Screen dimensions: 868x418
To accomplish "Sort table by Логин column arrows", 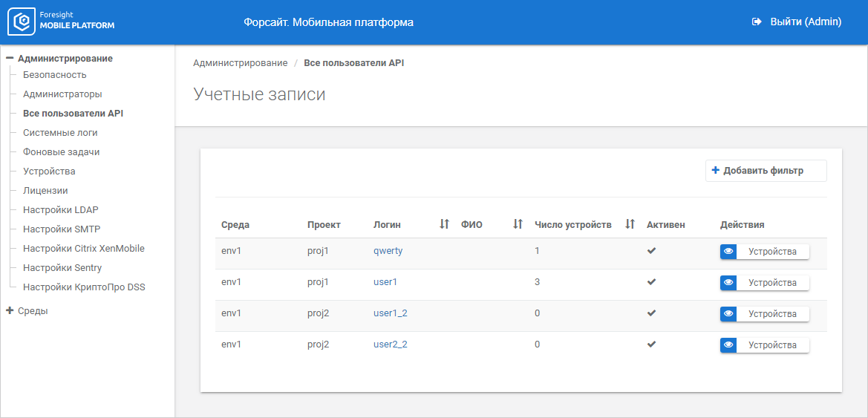I will point(444,224).
